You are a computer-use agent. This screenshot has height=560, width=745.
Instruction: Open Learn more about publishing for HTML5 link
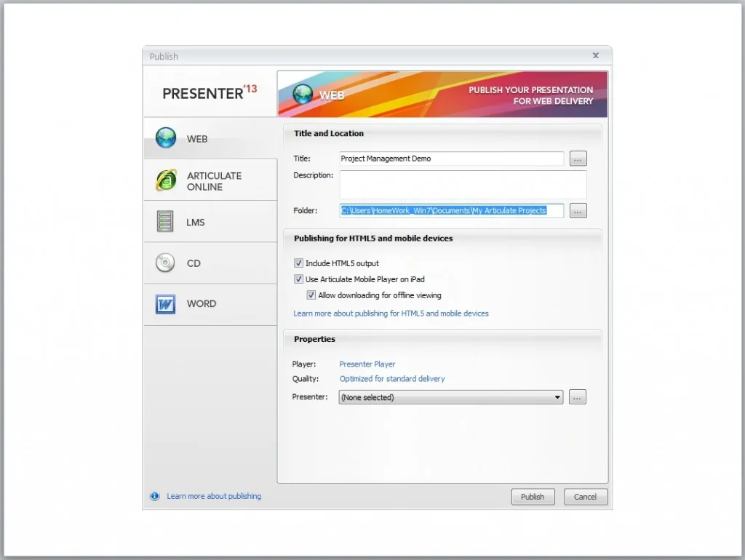[x=391, y=313]
